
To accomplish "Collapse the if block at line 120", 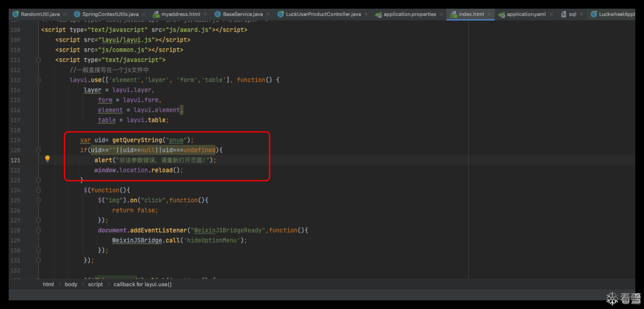I will click(39, 150).
